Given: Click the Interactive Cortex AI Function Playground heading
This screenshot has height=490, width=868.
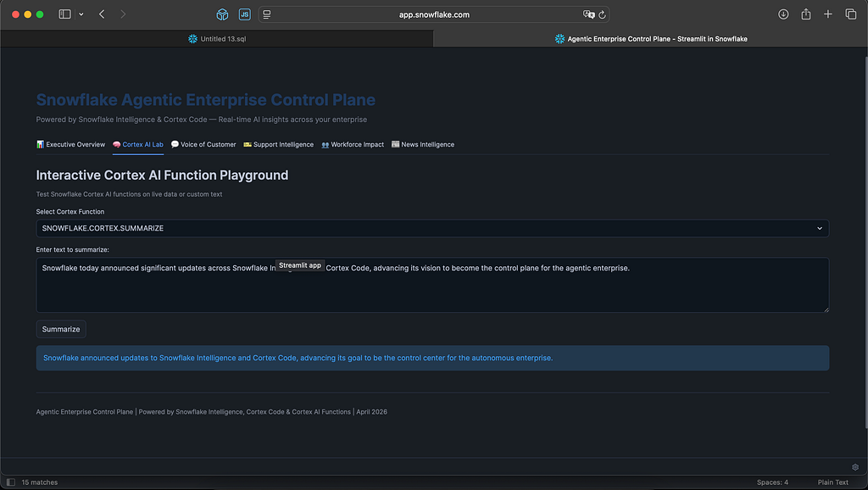Looking at the screenshot, I should 162,175.
